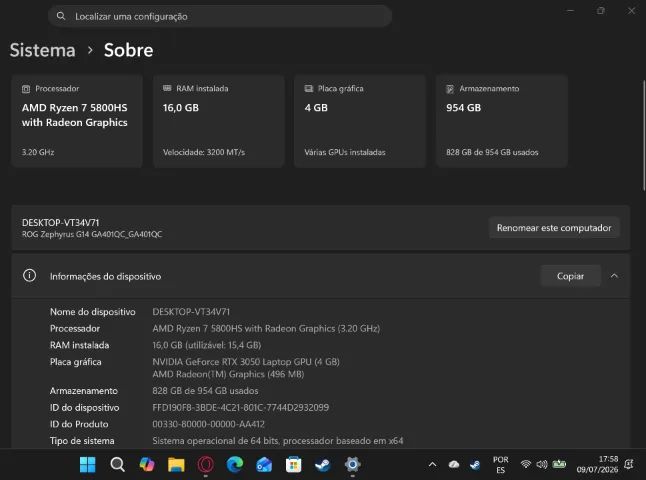The width and height of the screenshot is (646, 480).
Task: Open the Processador card
Action: (77, 121)
